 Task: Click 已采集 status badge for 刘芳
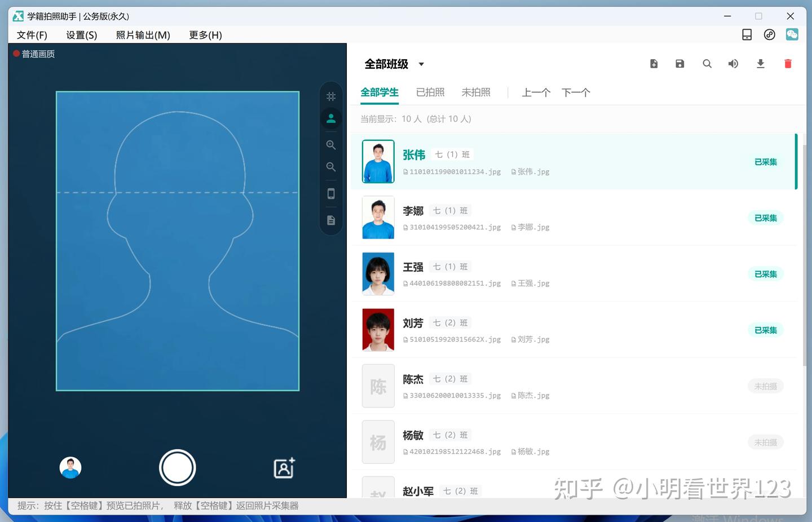click(x=766, y=330)
